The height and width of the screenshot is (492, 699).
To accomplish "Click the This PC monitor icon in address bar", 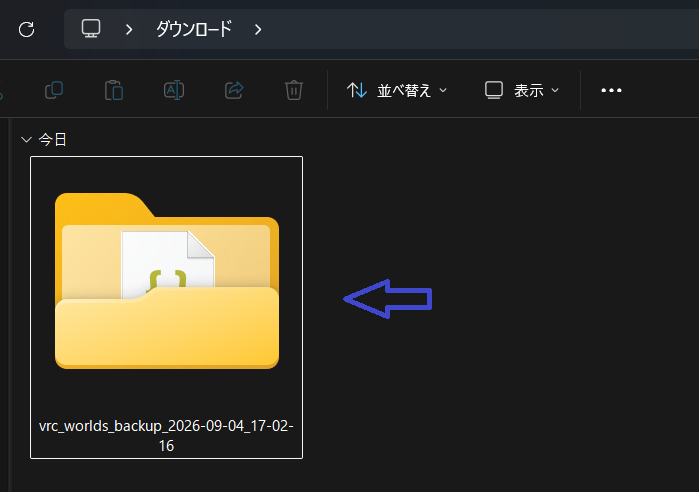I will (x=91, y=29).
